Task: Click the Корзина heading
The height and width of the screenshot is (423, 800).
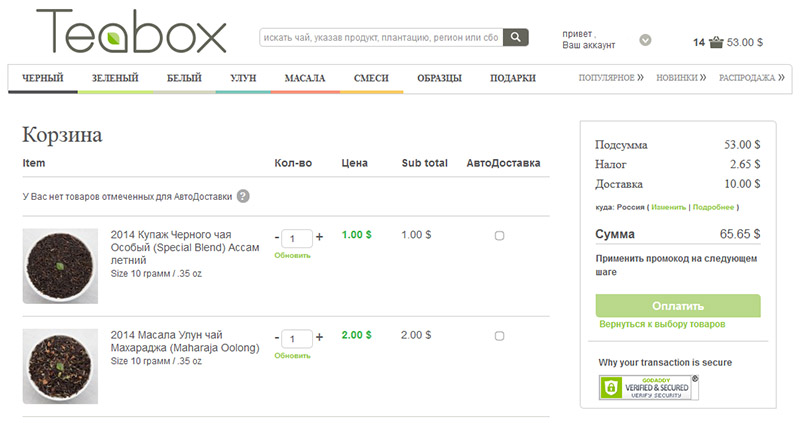Action: click(62, 135)
